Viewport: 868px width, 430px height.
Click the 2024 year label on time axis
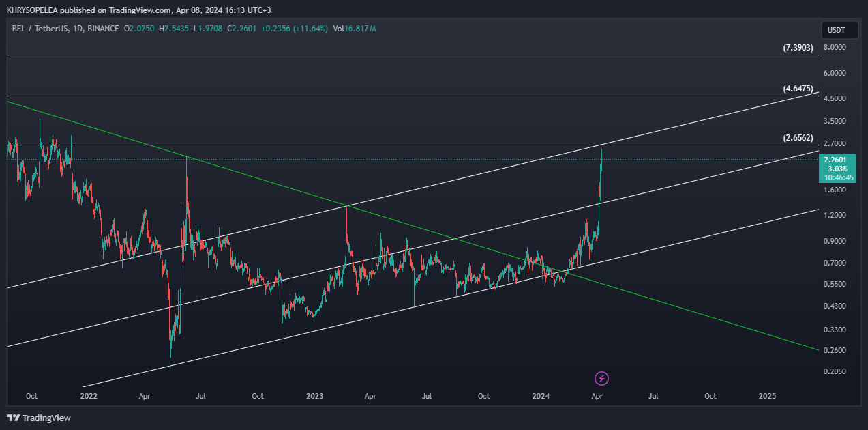(541, 396)
